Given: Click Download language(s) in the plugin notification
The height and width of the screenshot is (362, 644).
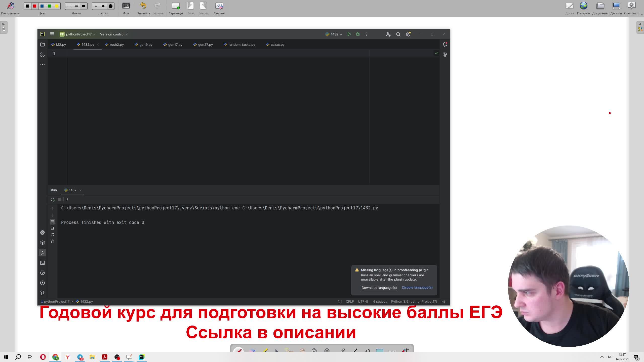Looking at the screenshot, I should 379,288.
